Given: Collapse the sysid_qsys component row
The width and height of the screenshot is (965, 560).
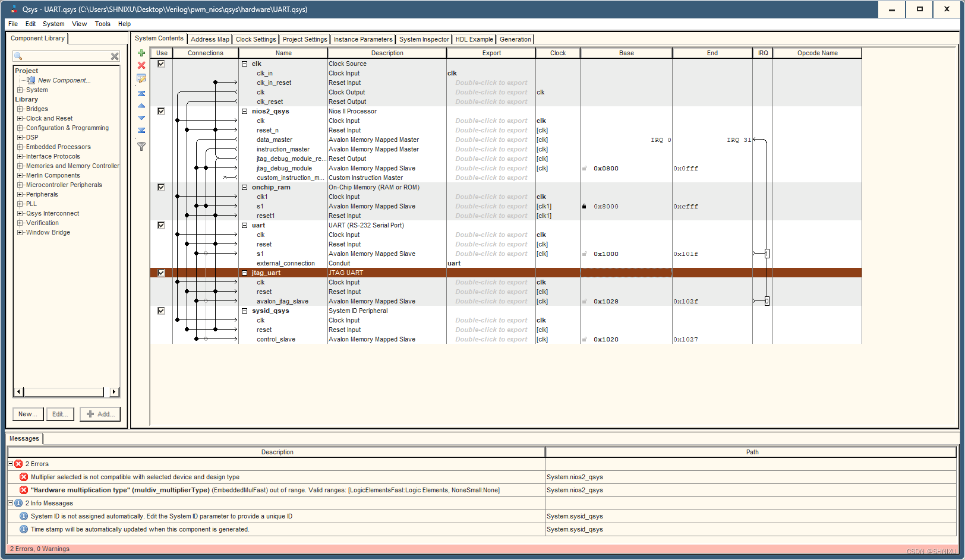Looking at the screenshot, I should 244,311.
